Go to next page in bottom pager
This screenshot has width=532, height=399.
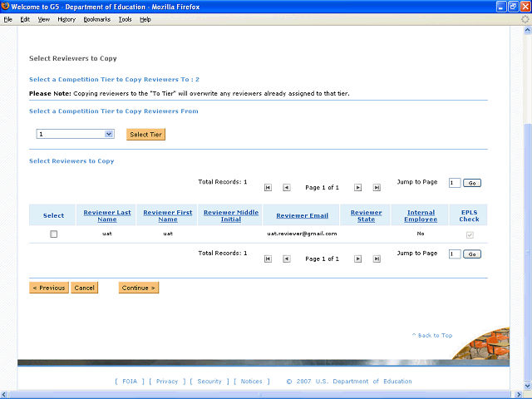357,259
